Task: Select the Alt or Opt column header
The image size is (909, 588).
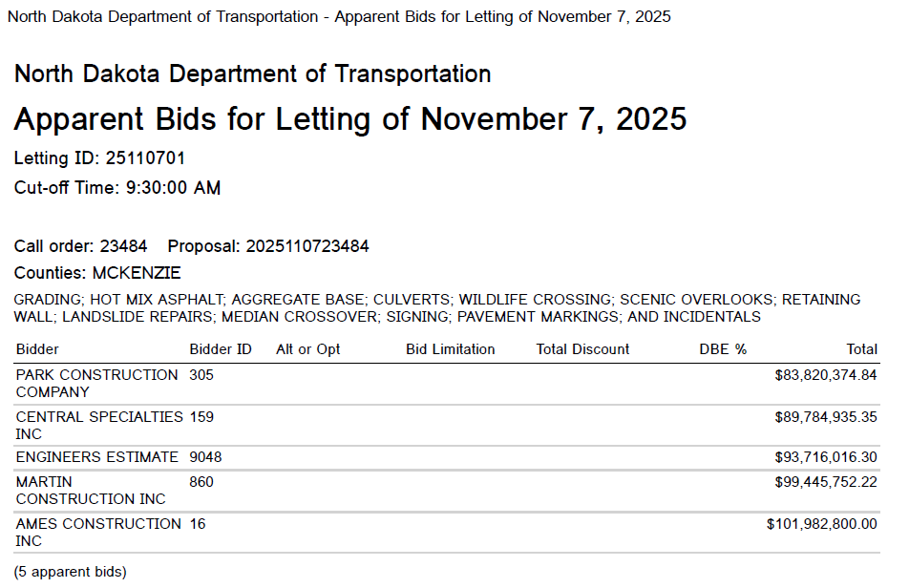Action: pyautogui.click(x=308, y=349)
